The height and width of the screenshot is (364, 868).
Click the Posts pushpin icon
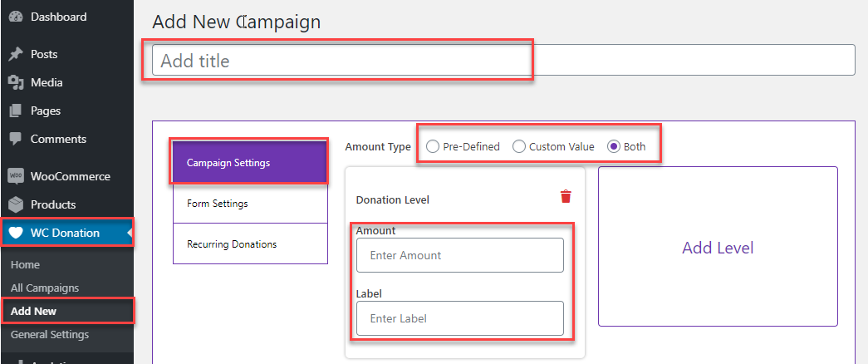15,54
